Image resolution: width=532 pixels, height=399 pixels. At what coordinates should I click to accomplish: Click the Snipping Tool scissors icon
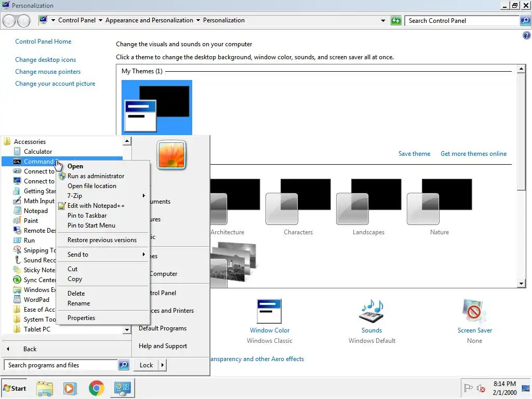[x=17, y=250]
